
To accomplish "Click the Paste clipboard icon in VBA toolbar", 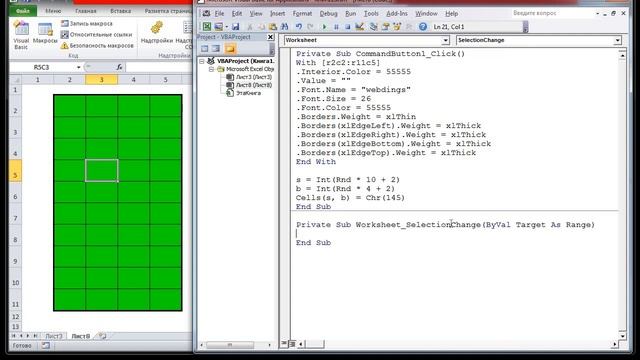I will pyautogui.click(x=273, y=27).
